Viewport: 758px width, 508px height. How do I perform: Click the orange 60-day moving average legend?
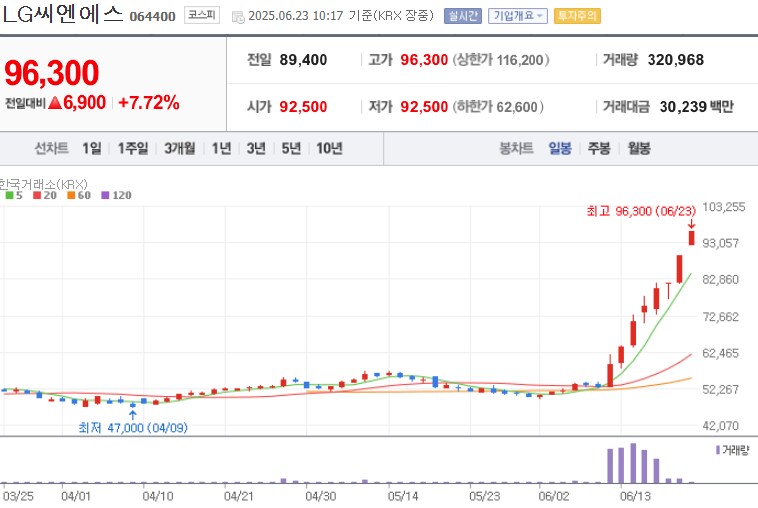(79, 195)
